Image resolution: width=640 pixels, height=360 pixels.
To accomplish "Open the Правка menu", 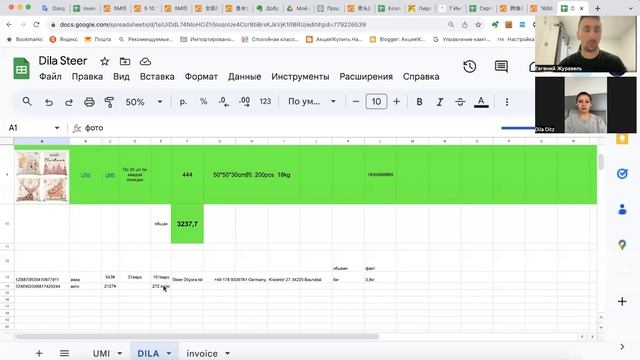I will (87, 77).
